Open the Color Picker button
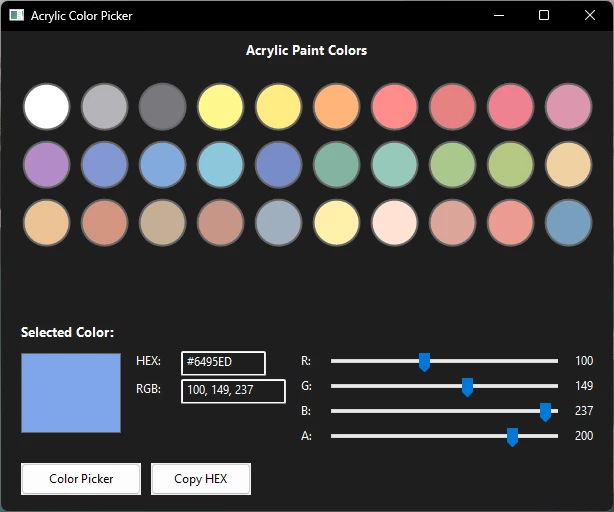614x512 pixels. click(x=81, y=479)
